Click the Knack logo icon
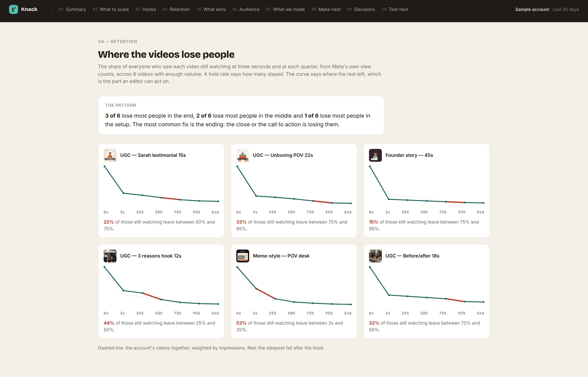The image size is (588, 377). [x=13, y=9]
